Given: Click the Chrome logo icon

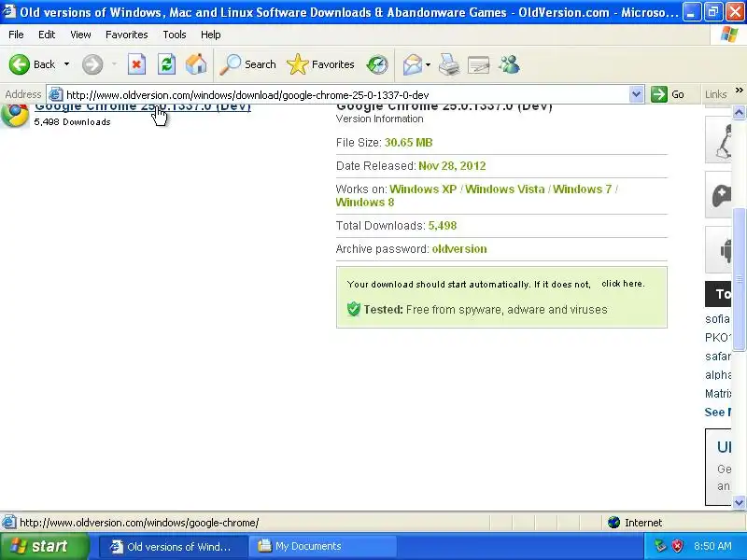Looking at the screenshot, I should [x=15, y=115].
